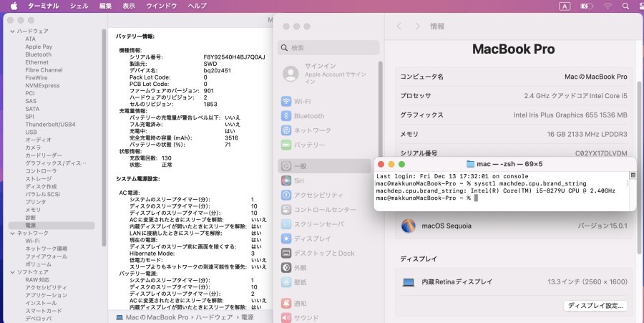
Task: Click ハードウェア in bottom path bar
Action: [x=214, y=317]
